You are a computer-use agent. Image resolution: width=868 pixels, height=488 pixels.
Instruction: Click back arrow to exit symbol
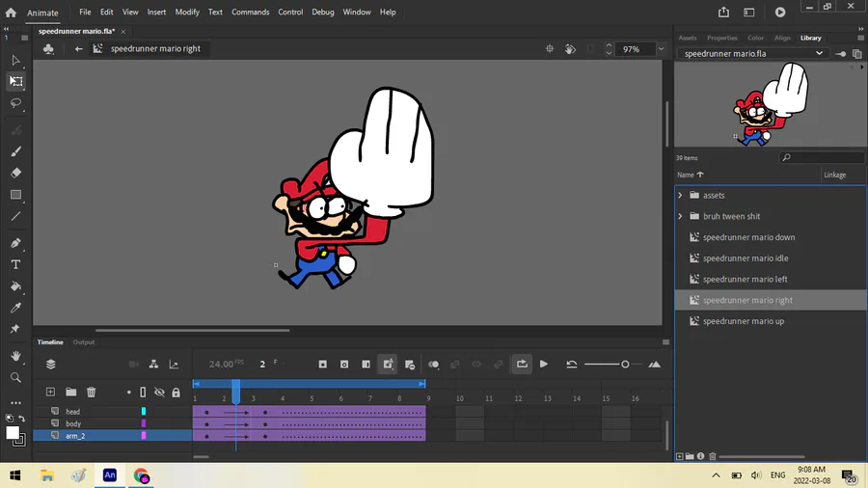click(x=79, y=48)
